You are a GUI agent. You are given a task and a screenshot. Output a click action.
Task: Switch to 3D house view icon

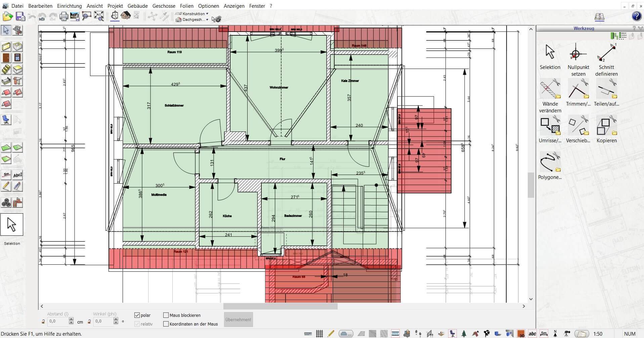[x=125, y=15]
